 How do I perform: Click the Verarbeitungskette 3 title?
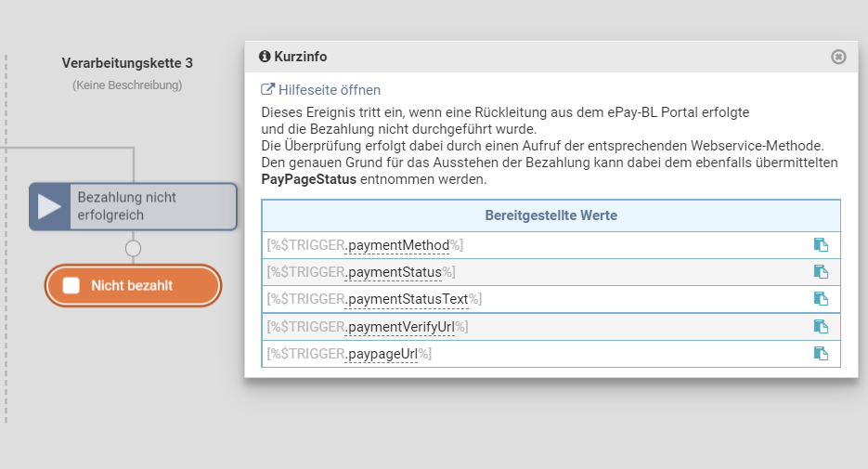click(127, 63)
